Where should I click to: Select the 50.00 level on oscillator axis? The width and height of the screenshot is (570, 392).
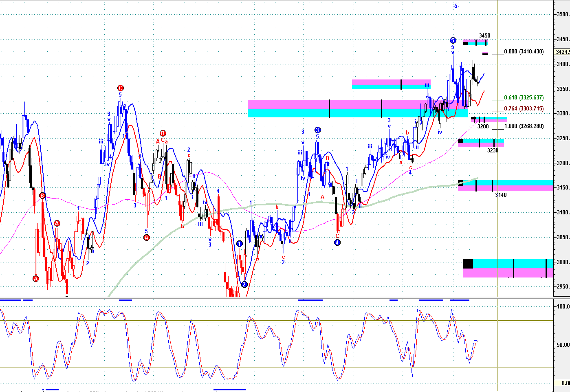[563, 345]
